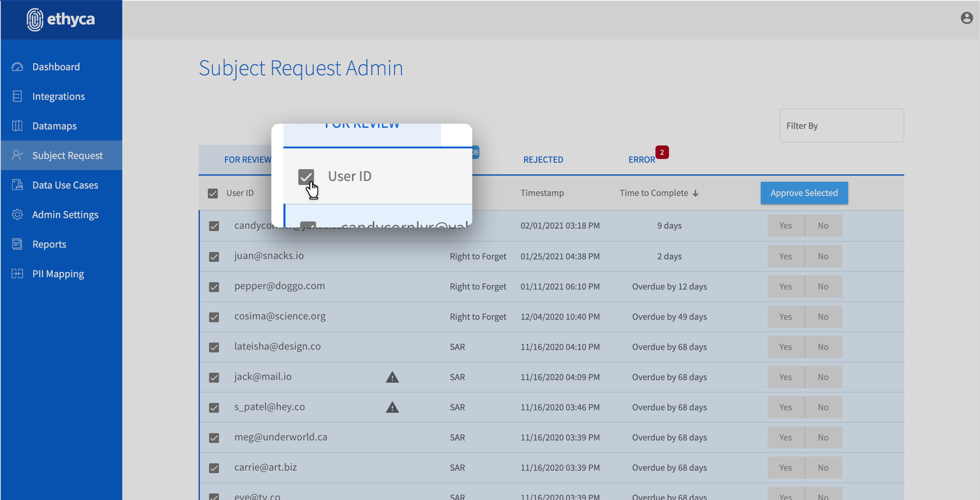Click the Dashboard gauge icon
The height and width of the screenshot is (500, 980).
click(17, 67)
